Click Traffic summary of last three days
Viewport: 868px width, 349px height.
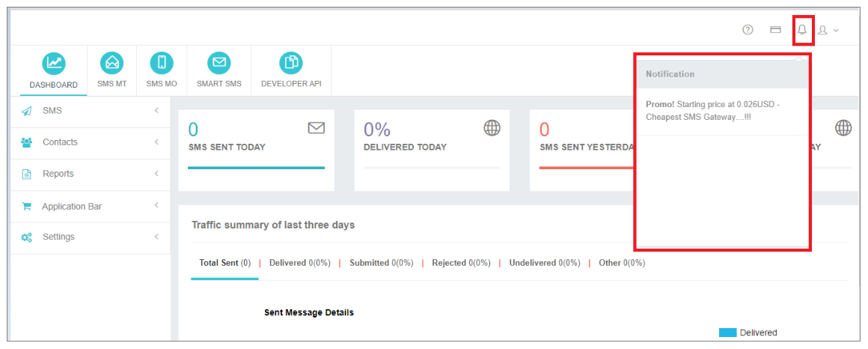(x=273, y=225)
